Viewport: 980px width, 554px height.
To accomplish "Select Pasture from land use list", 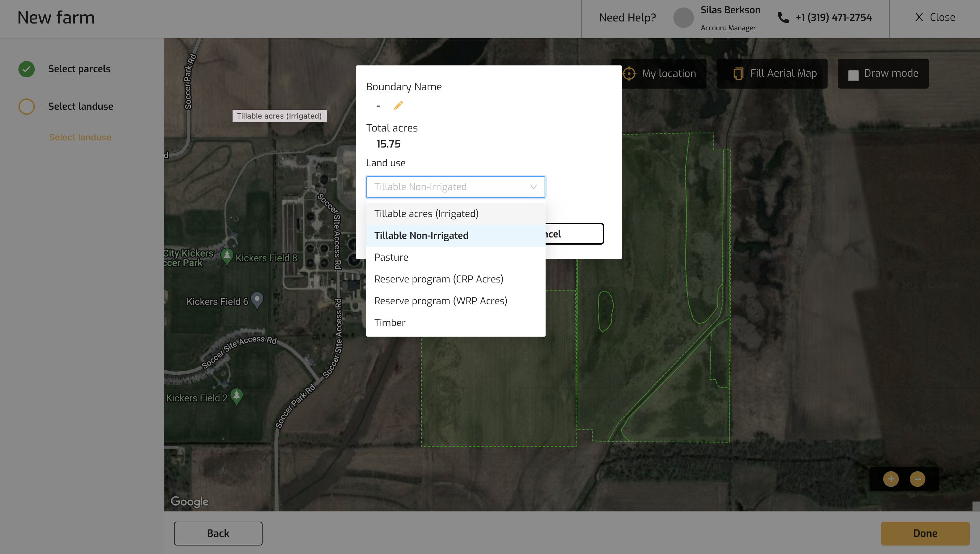I will tap(391, 257).
